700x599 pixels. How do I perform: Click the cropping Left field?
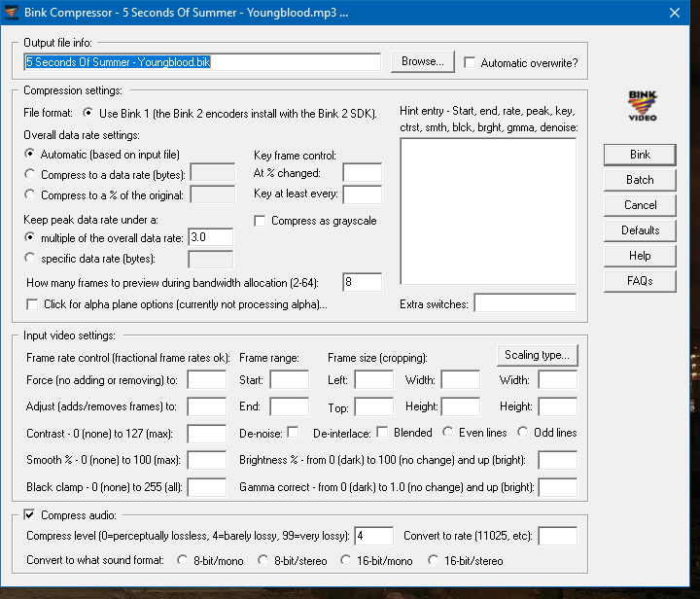click(374, 380)
